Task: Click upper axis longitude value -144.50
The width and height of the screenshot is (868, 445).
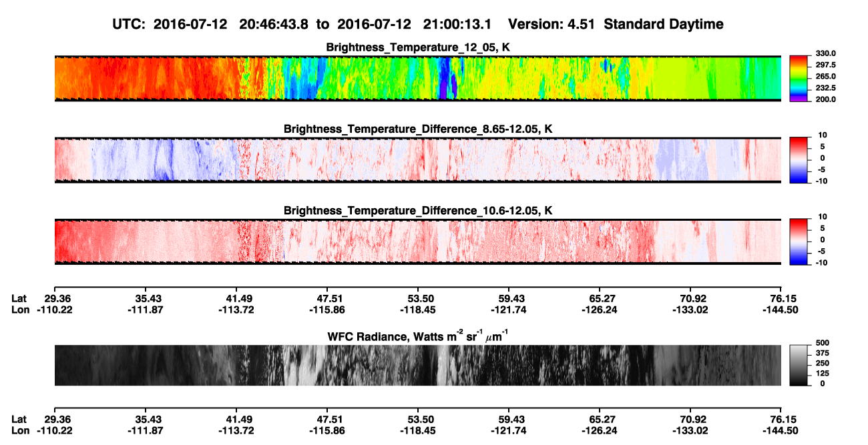Action: coord(781,310)
